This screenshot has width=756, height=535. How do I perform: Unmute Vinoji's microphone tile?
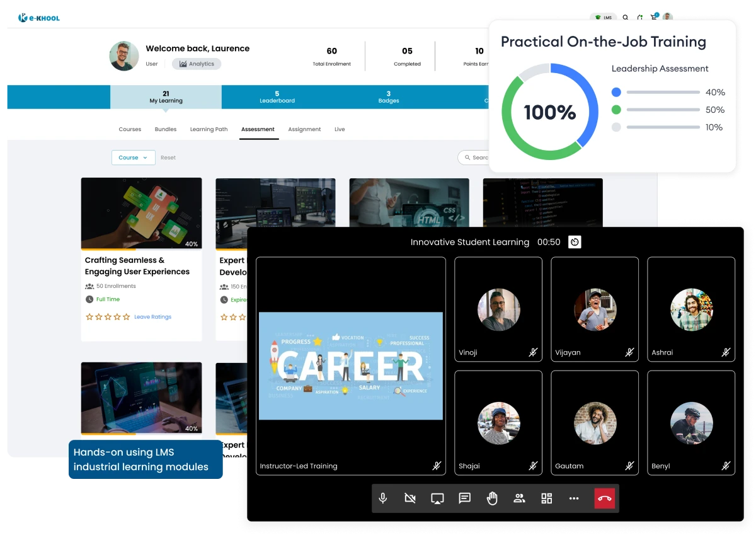pyautogui.click(x=533, y=352)
